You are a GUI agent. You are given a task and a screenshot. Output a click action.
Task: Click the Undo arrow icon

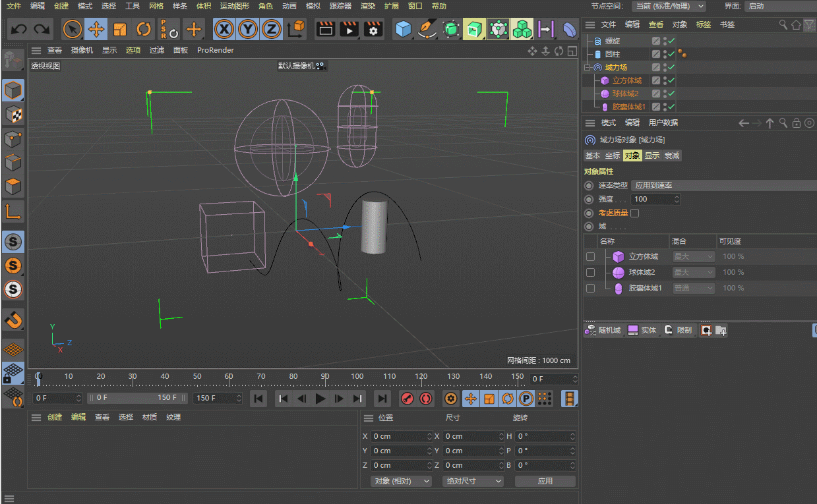tap(19, 29)
